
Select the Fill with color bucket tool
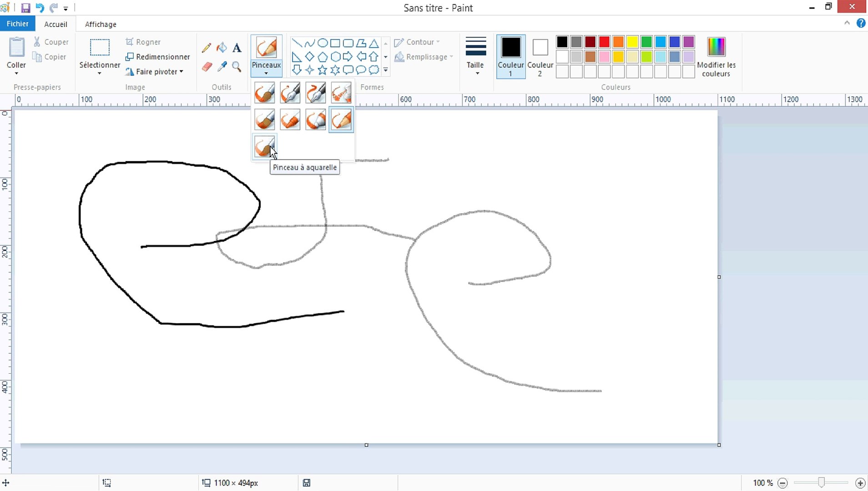click(x=222, y=48)
